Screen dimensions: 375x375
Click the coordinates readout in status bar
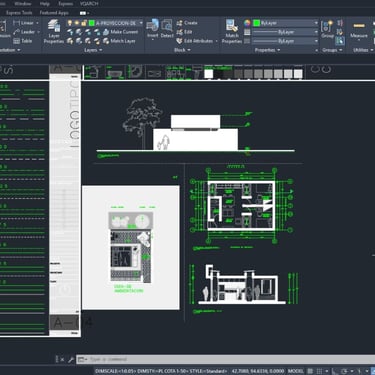[x=258, y=371]
